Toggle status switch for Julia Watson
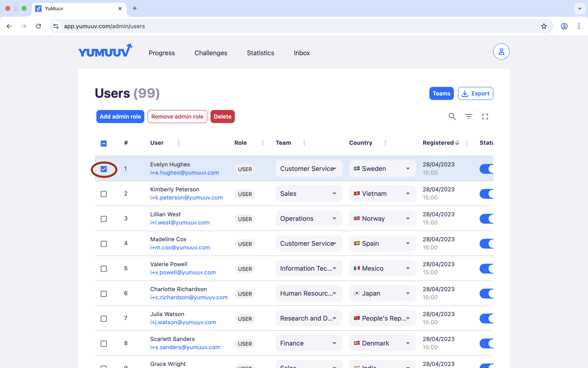 click(487, 318)
